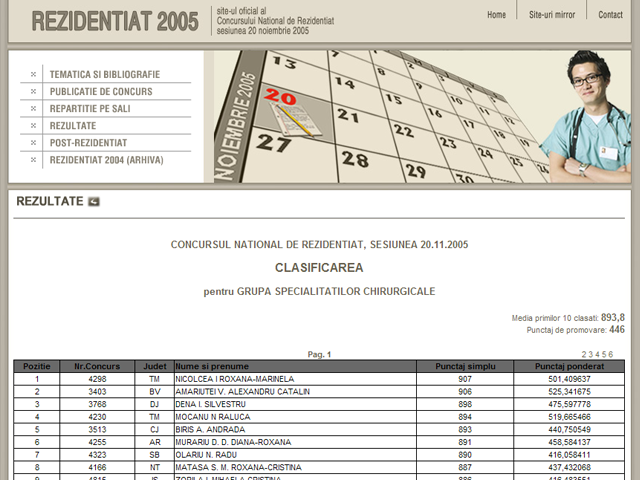
Task: Go to results page 2
Action: tap(585, 354)
